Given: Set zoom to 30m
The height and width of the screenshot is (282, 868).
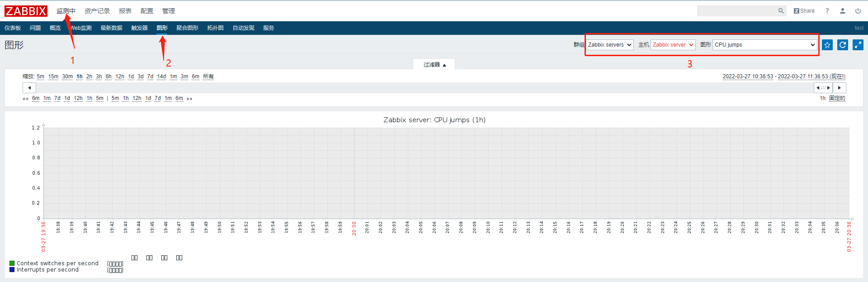Looking at the screenshot, I should tap(67, 76).
